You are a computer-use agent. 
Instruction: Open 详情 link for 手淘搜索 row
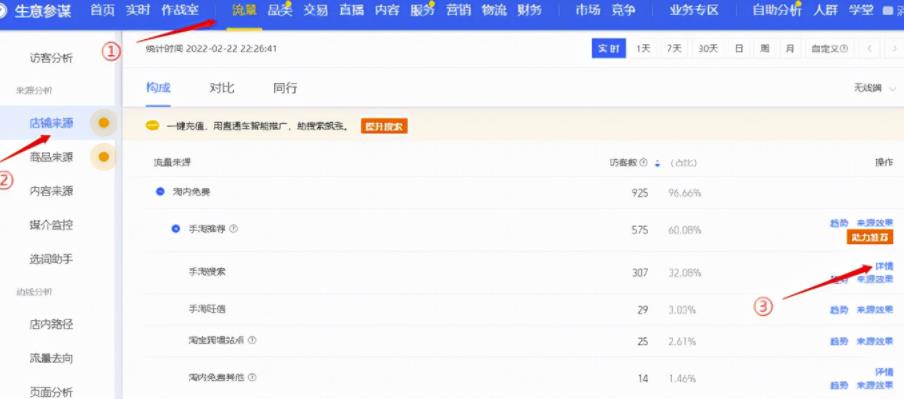click(884, 266)
